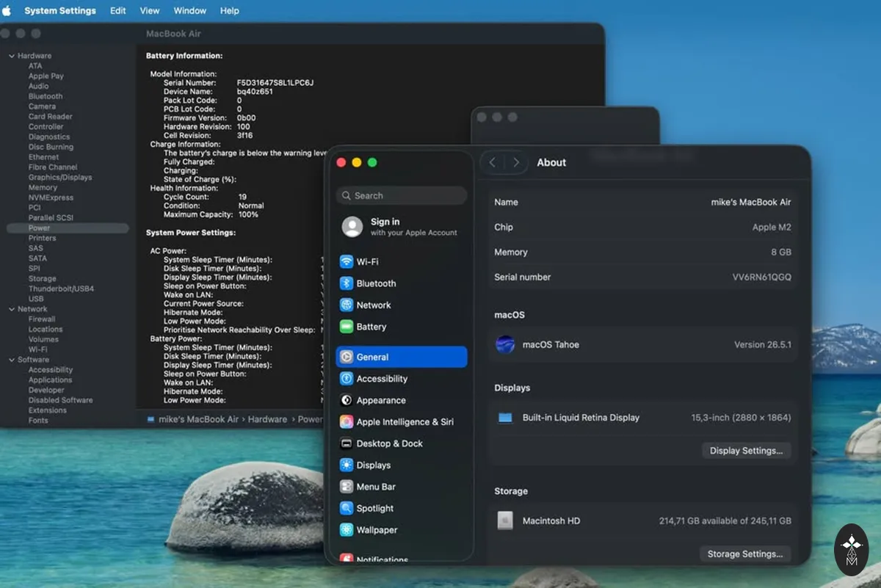
Task: Open the View menu
Action: coord(150,10)
